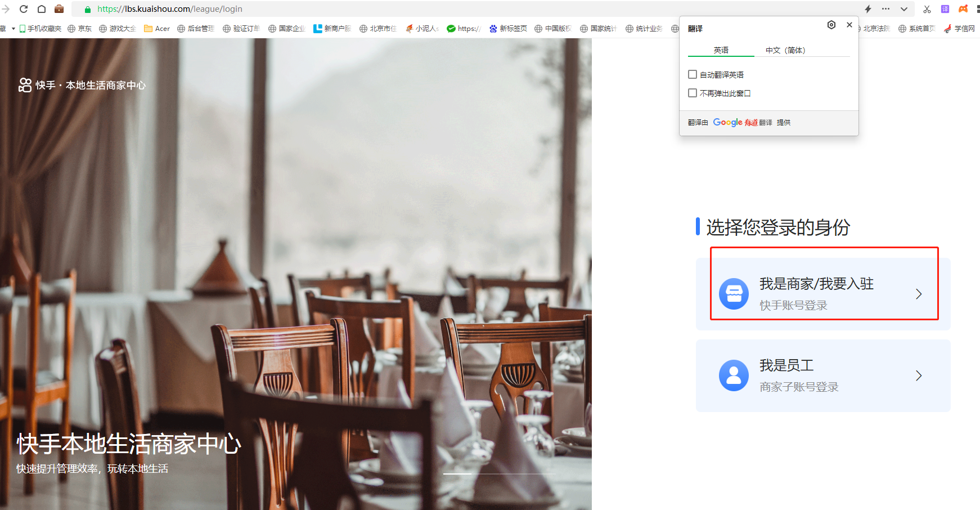Open the 中国版权 bookmark
Image resolution: width=980 pixels, height=510 pixels.
pyautogui.click(x=553, y=28)
